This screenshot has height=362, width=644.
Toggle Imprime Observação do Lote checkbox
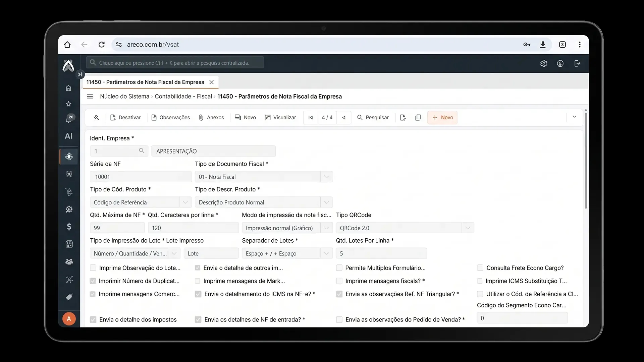pyautogui.click(x=93, y=268)
